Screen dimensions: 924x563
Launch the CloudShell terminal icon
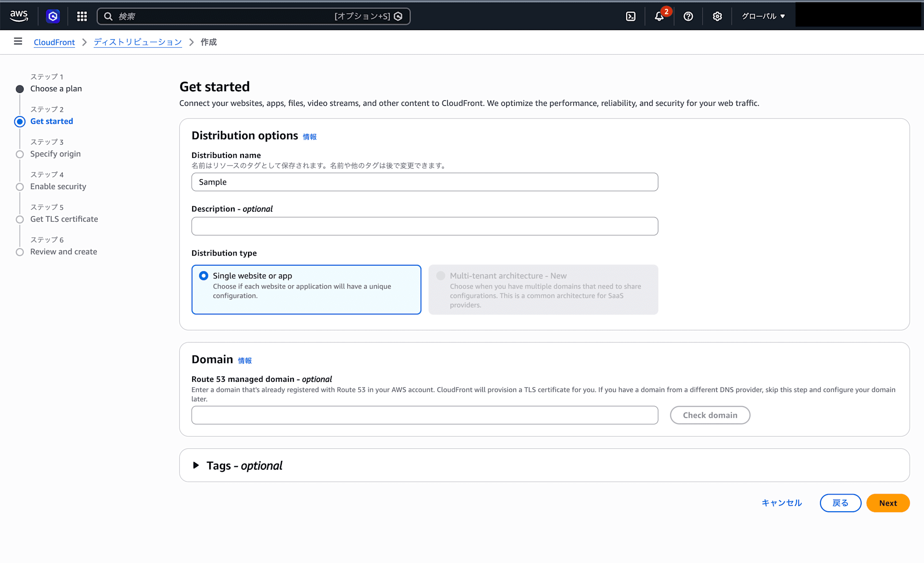(631, 16)
